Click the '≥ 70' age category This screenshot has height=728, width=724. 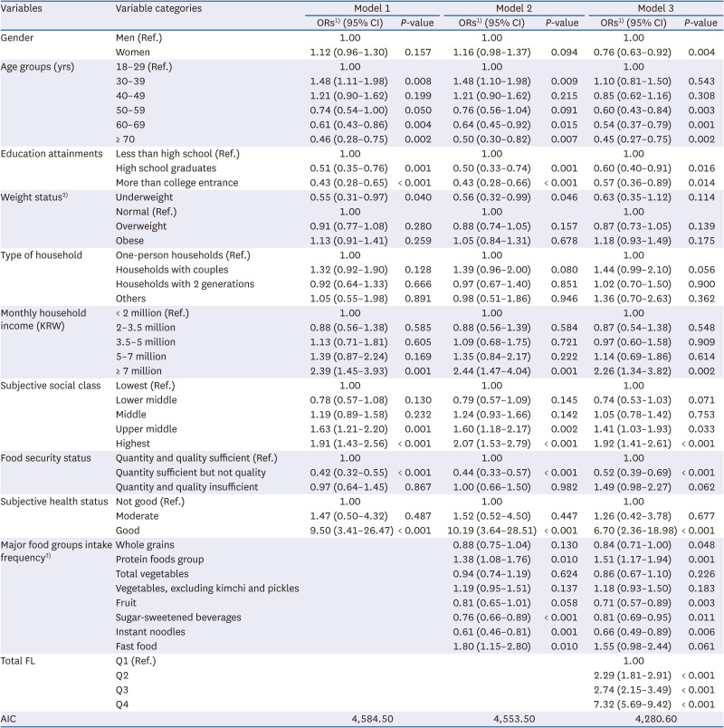coord(125,139)
